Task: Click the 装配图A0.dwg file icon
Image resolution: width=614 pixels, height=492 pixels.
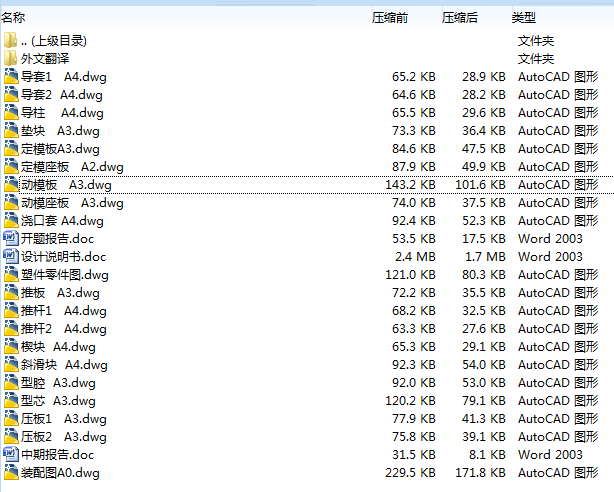Action: click(11, 472)
